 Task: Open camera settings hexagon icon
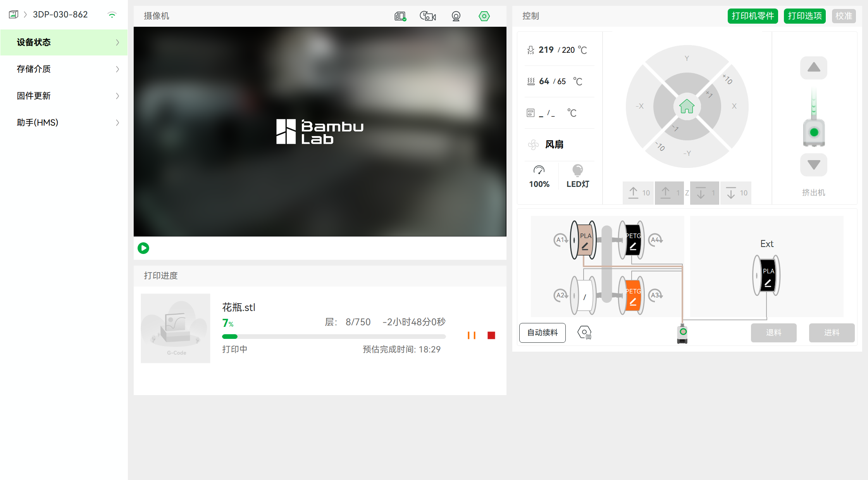point(484,16)
